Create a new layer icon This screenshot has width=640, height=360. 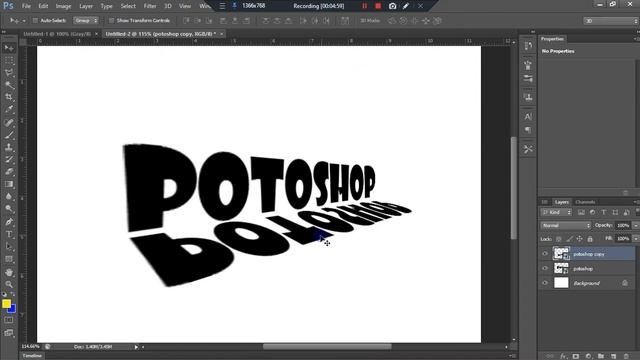click(613, 356)
